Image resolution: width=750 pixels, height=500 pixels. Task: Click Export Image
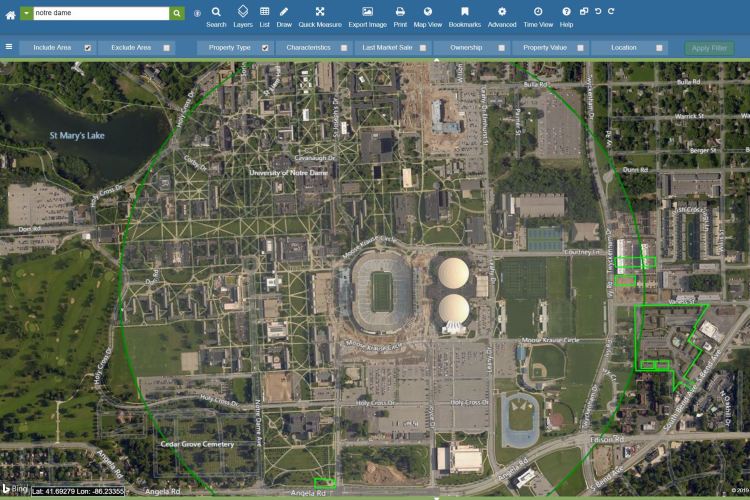[367, 17]
